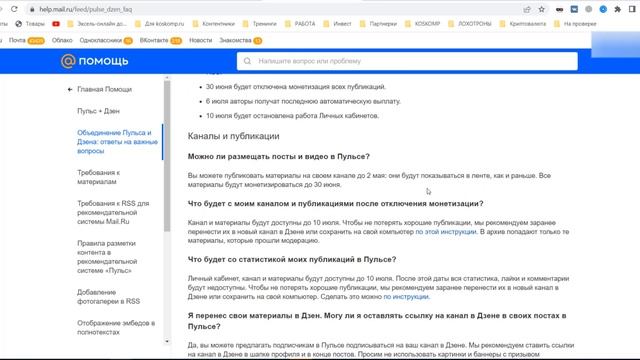Click question 'Можно ли размещать посты и видео'
The height and width of the screenshot is (360, 640).
point(278,156)
